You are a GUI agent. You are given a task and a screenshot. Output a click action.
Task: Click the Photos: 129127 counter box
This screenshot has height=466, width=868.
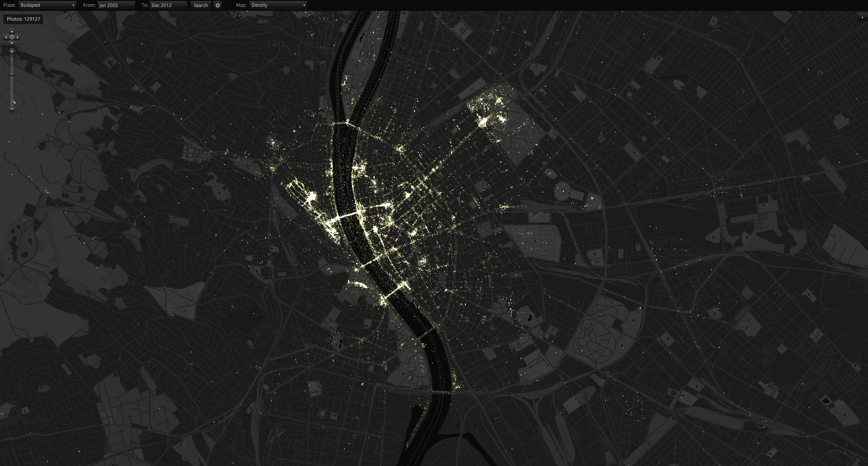point(23,19)
